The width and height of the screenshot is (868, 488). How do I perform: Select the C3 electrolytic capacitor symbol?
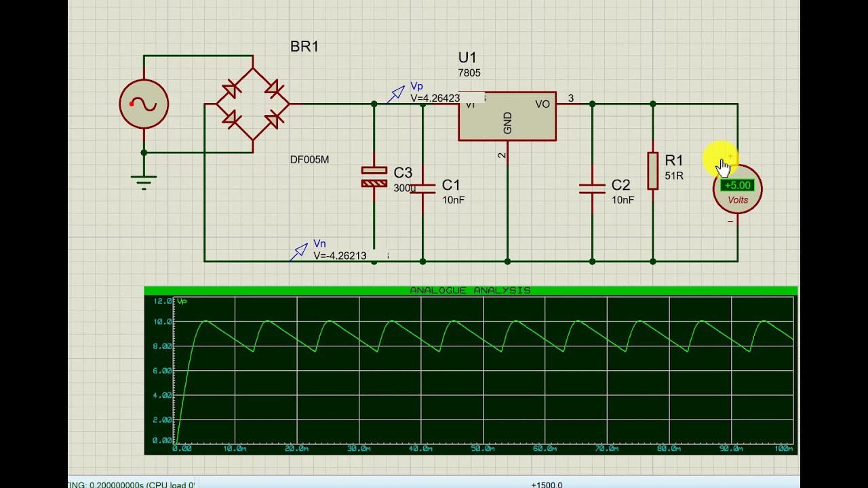pyautogui.click(x=374, y=177)
